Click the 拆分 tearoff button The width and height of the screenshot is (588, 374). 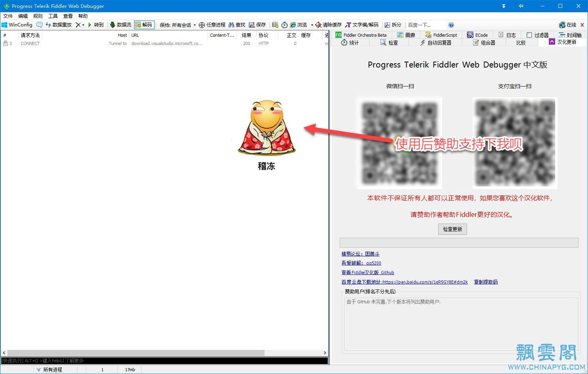point(393,24)
